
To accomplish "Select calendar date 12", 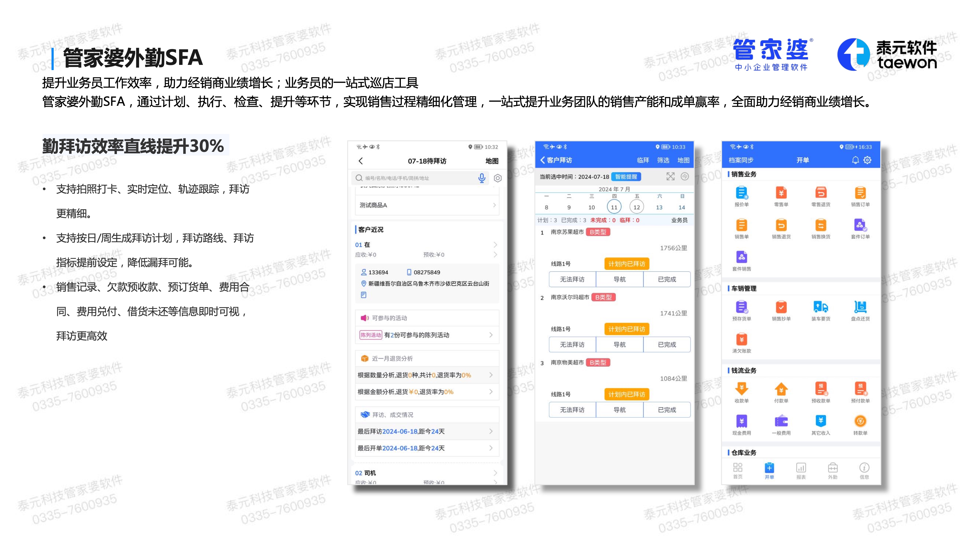I will 637,207.
